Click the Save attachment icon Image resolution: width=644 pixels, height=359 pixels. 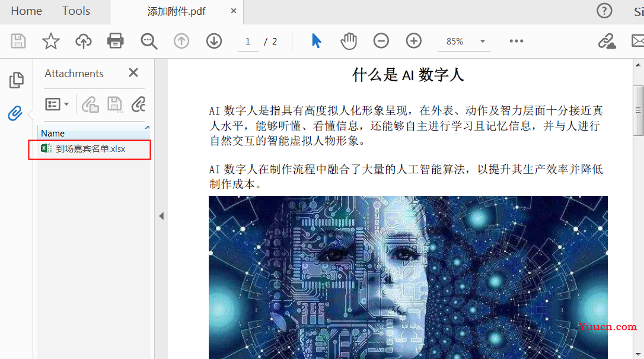pyautogui.click(x=114, y=104)
